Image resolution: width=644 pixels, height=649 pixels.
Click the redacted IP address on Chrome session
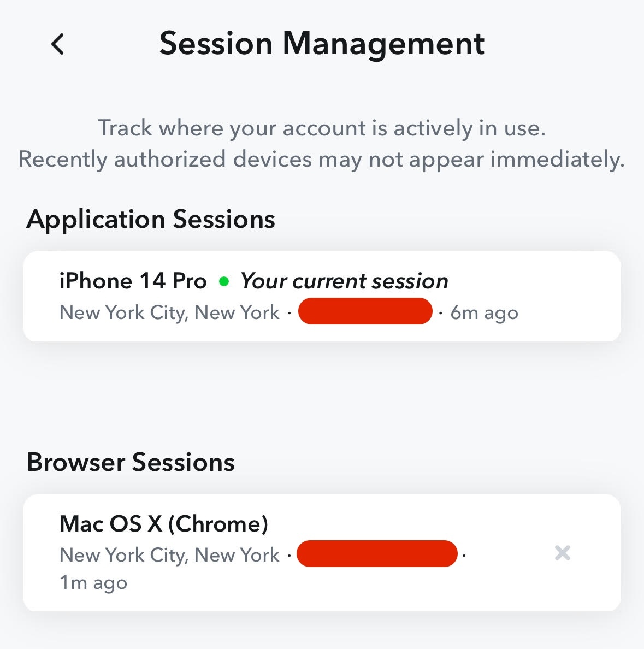coord(376,553)
